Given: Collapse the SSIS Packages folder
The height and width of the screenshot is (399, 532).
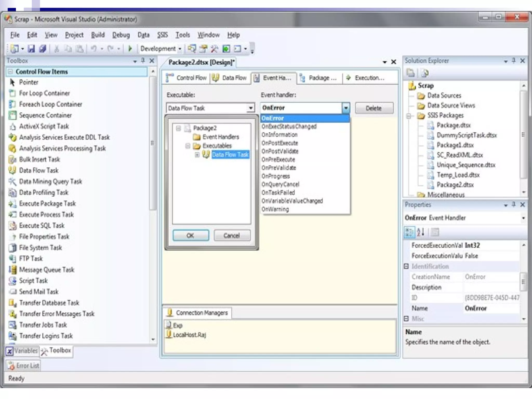Looking at the screenshot, I should [409, 116].
